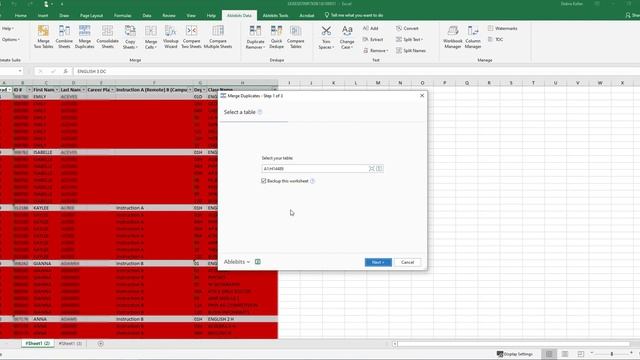640x360 pixels.
Task: Open the Column Manager
Action: (473, 37)
